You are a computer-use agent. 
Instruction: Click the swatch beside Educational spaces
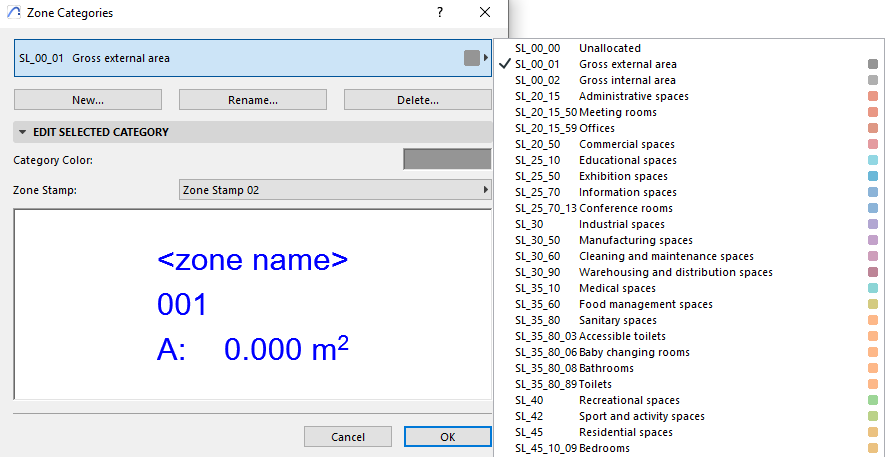point(873,160)
